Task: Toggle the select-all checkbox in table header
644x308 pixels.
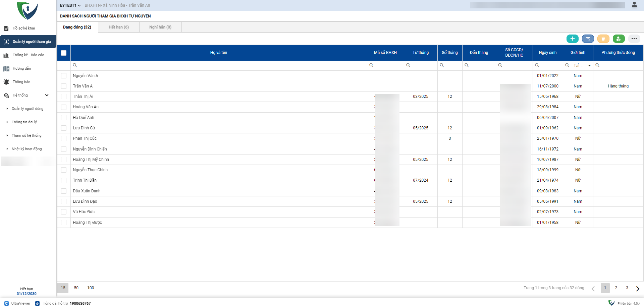Action: click(64, 53)
